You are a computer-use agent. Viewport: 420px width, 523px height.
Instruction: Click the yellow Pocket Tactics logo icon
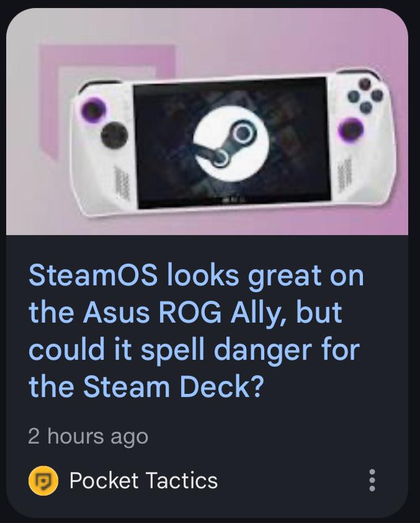pos(43,481)
